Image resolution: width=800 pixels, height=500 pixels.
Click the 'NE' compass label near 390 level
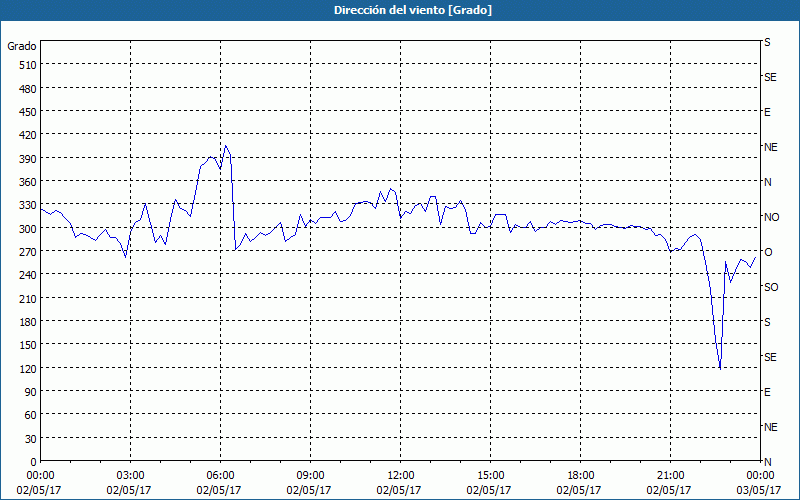coord(771,147)
